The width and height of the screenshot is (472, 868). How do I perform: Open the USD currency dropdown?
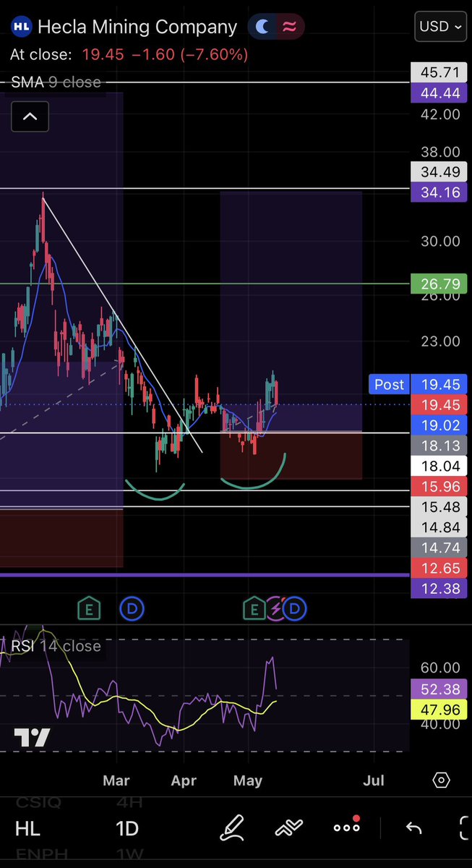click(x=440, y=27)
